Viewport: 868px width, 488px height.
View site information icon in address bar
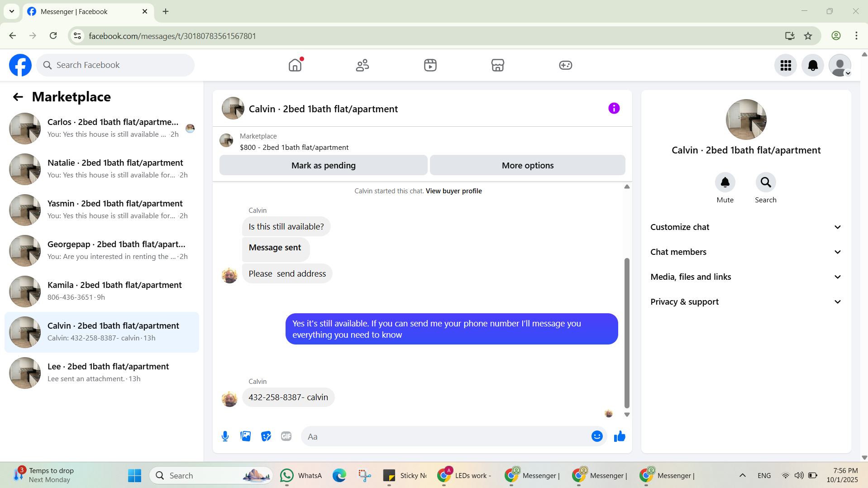[x=77, y=36]
